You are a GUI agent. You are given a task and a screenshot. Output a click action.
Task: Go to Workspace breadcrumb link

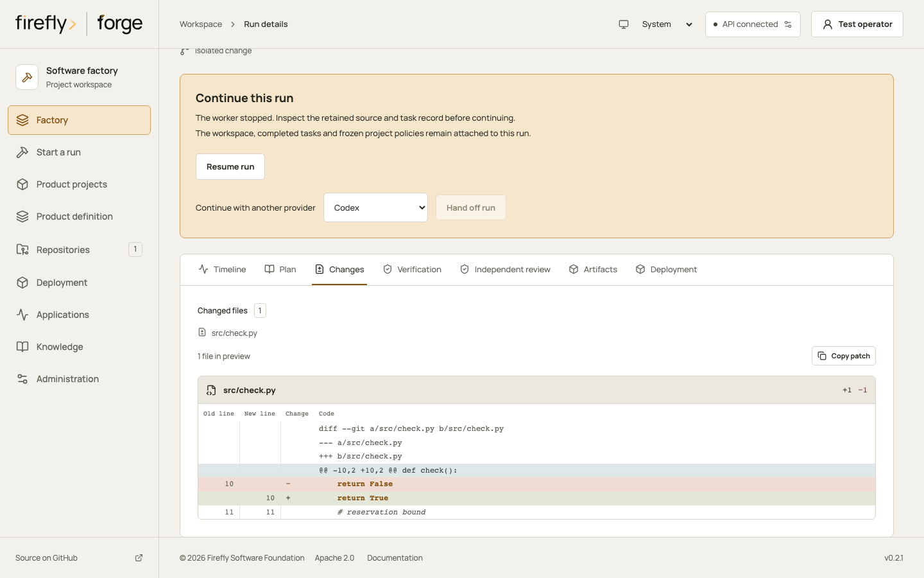201,24
